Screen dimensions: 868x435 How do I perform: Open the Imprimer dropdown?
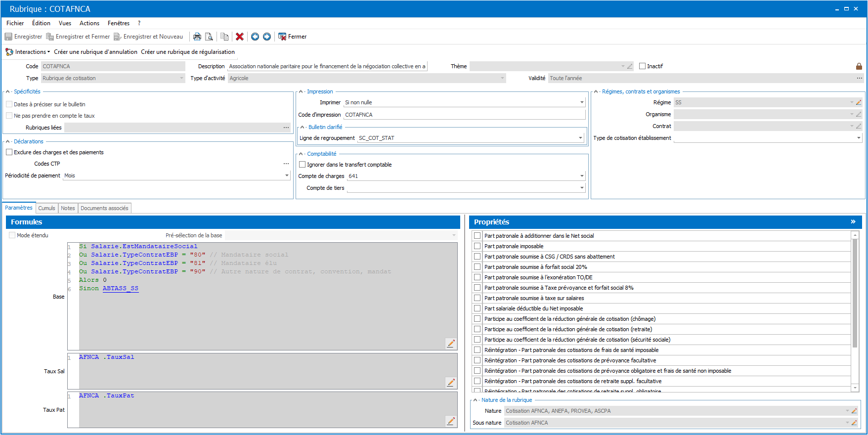(582, 102)
